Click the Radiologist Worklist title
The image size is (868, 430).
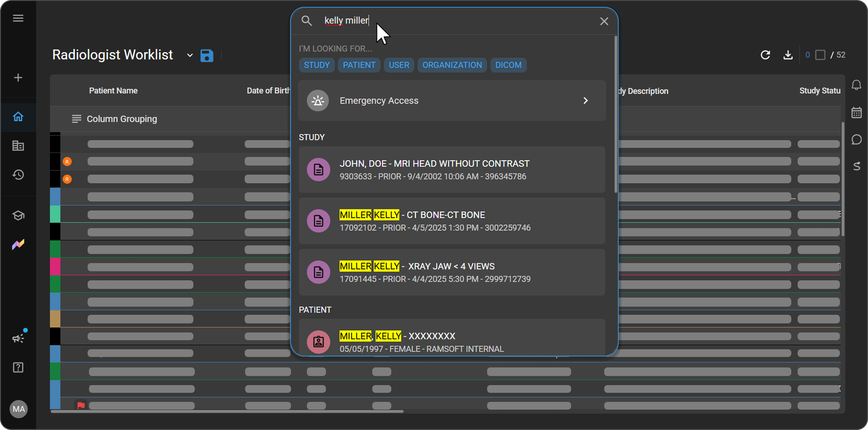[113, 55]
